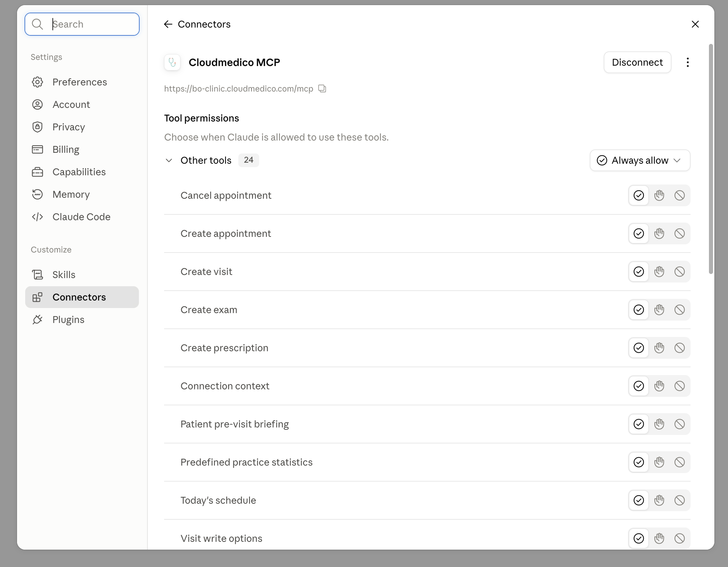Collapse the Other tools section

169,160
